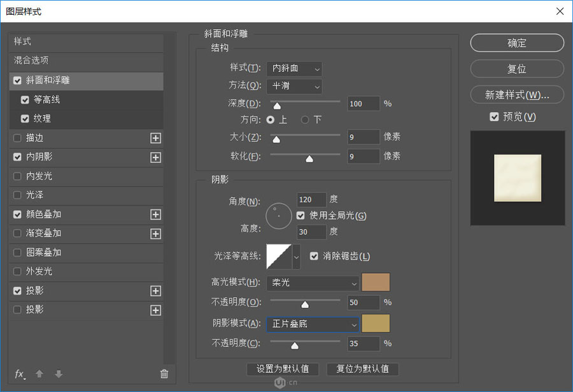Click the 确定 button
573x392 pixels.
pyautogui.click(x=516, y=43)
